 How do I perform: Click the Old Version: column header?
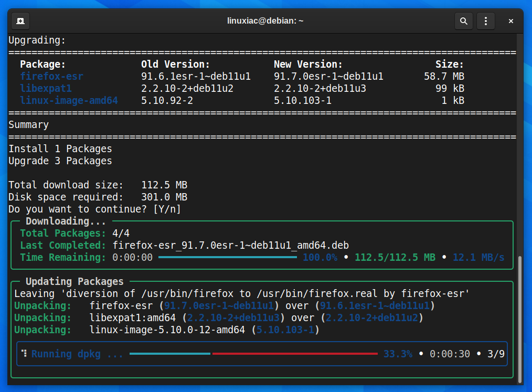point(175,64)
